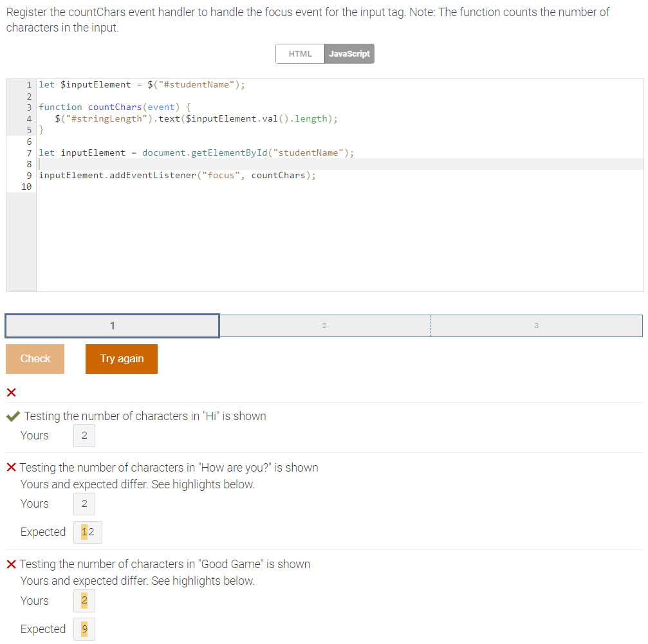The height and width of the screenshot is (644, 648).
Task: Click the Yours result showing 2 for the Hi test
Action: pyautogui.click(x=84, y=436)
